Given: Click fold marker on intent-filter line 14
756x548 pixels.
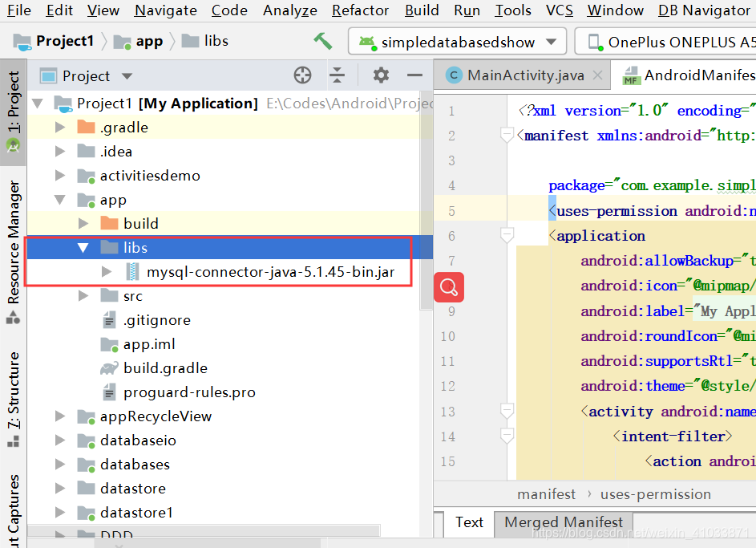Looking at the screenshot, I should (x=506, y=436).
